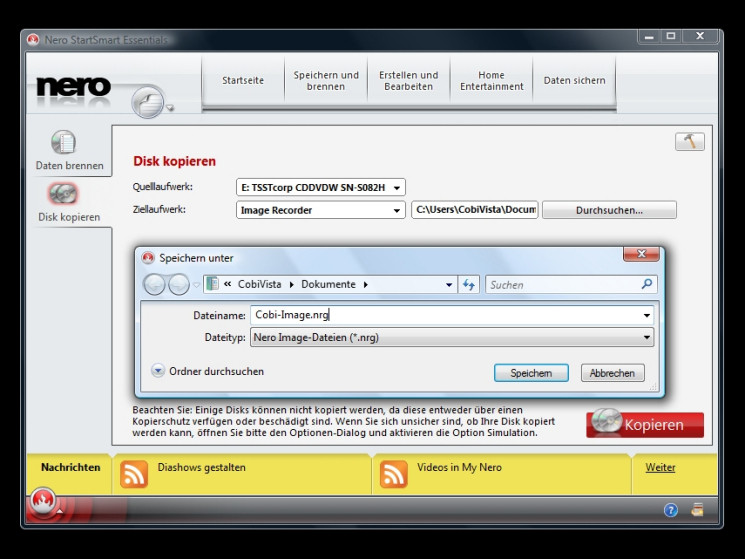Open the Videos in My Nero news item

459,467
